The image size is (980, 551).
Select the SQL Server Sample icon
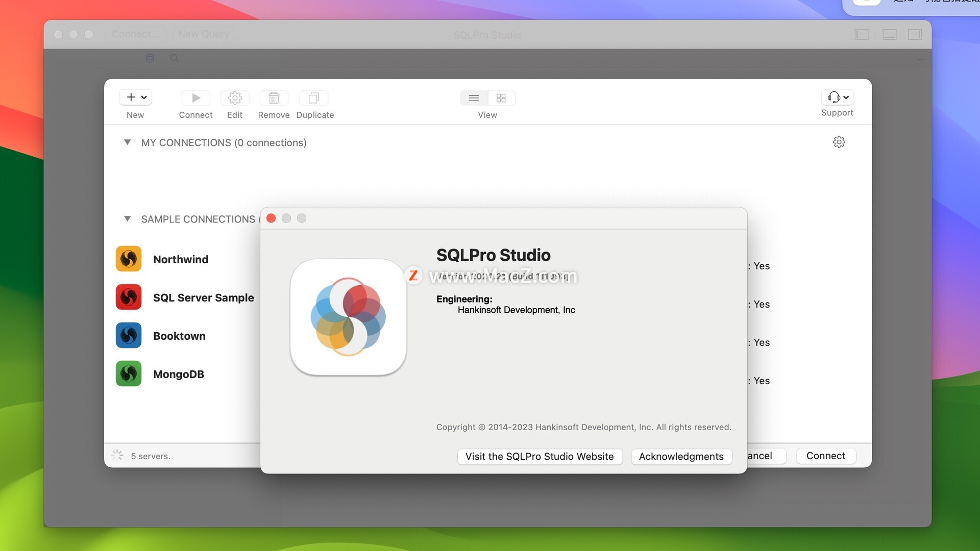(129, 297)
